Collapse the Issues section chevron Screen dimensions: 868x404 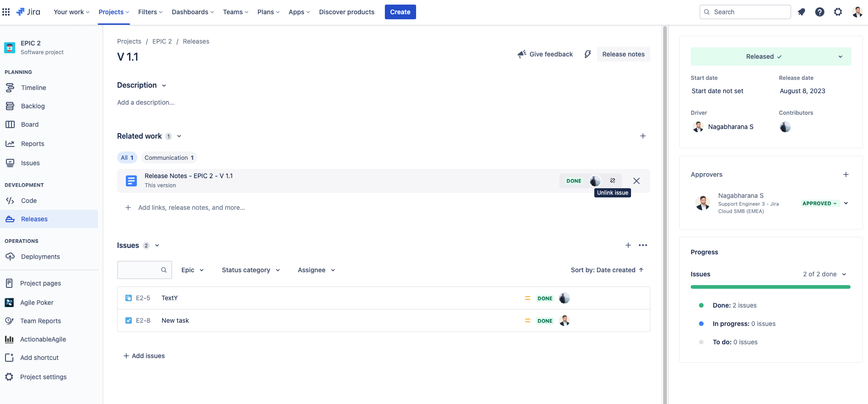click(157, 246)
